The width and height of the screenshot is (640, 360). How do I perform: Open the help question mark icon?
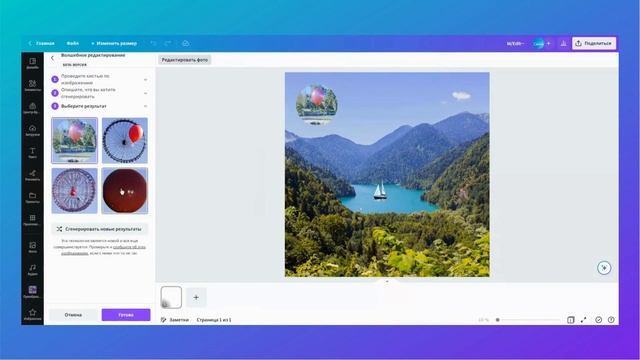(611, 320)
